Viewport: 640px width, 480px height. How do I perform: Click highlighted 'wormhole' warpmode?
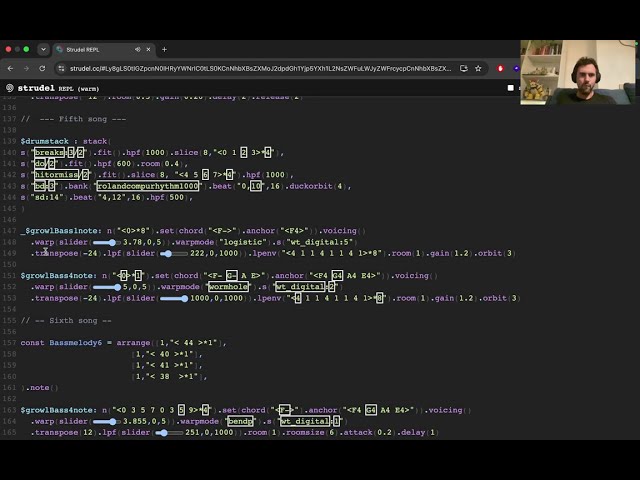[228, 287]
